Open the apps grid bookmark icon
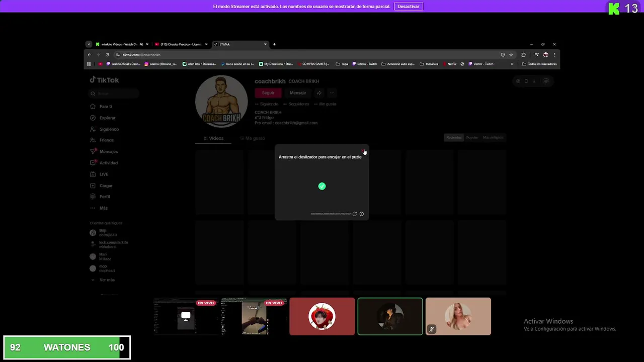This screenshot has width=644, height=362. click(89, 64)
